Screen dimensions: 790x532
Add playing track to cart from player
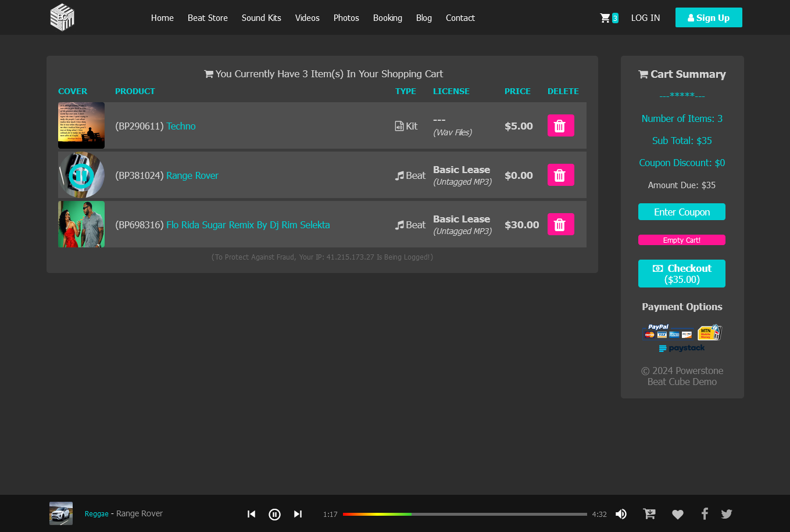pyautogui.click(x=649, y=514)
